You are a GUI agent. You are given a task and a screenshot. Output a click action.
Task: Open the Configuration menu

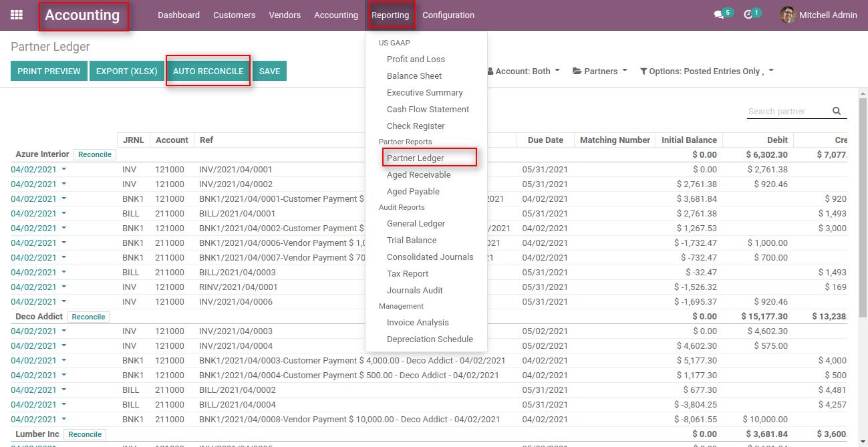448,15
